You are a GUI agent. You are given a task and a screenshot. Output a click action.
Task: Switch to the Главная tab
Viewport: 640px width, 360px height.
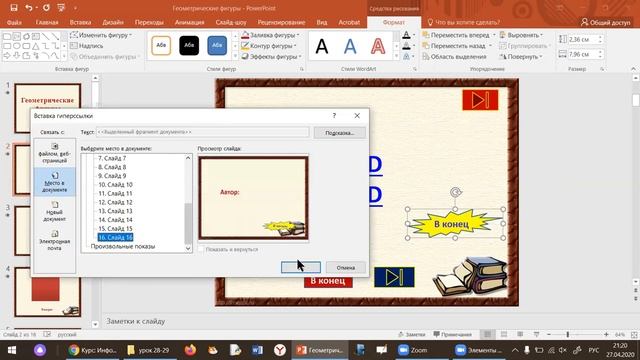[47, 22]
